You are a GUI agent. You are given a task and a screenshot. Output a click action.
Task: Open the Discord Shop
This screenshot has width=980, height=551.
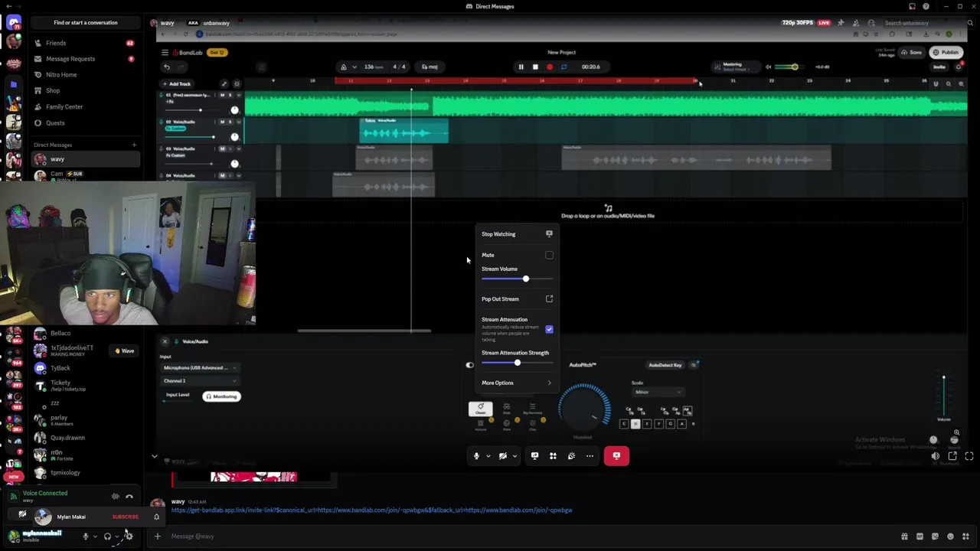(86, 90)
